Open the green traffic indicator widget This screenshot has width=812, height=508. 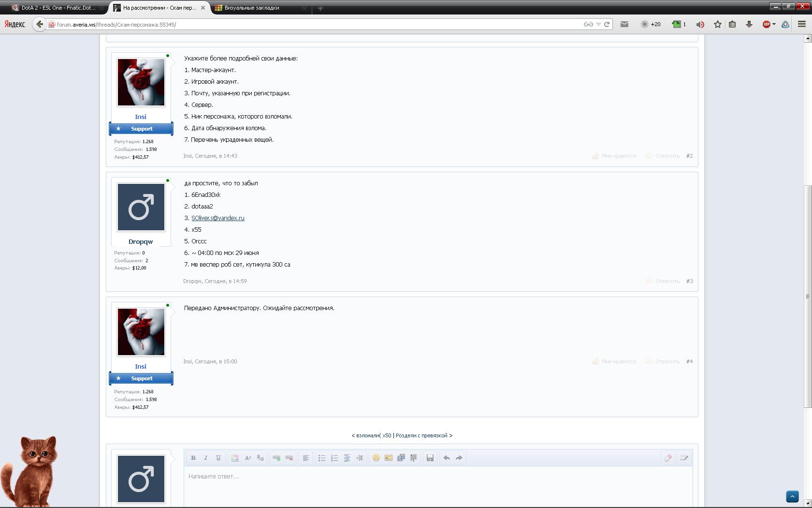(x=679, y=24)
